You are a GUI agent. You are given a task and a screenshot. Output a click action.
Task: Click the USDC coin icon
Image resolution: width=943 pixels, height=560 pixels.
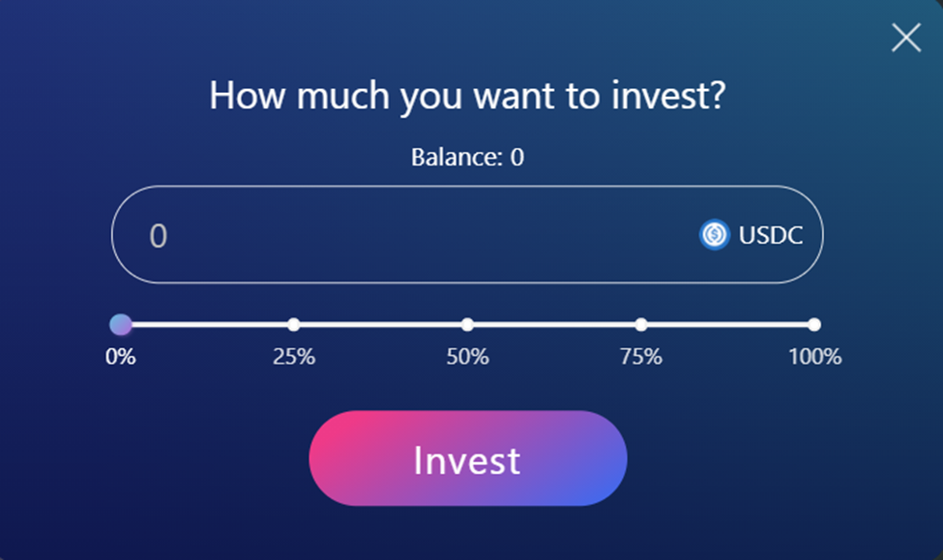click(714, 234)
